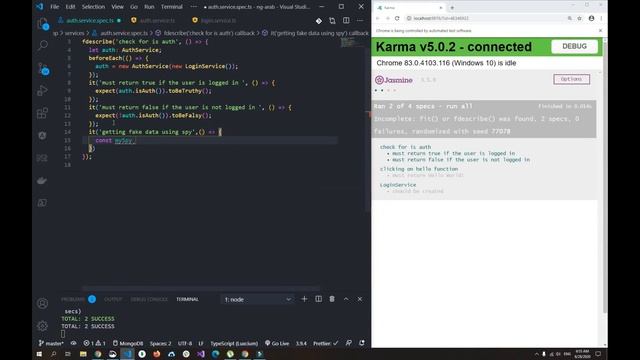640x360 pixels.
Task: Select the TERMINAL panel tab
Action: 187,299
